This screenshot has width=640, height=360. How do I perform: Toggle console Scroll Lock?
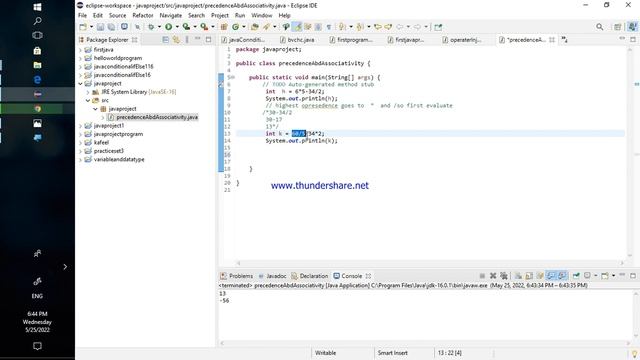(529, 276)
